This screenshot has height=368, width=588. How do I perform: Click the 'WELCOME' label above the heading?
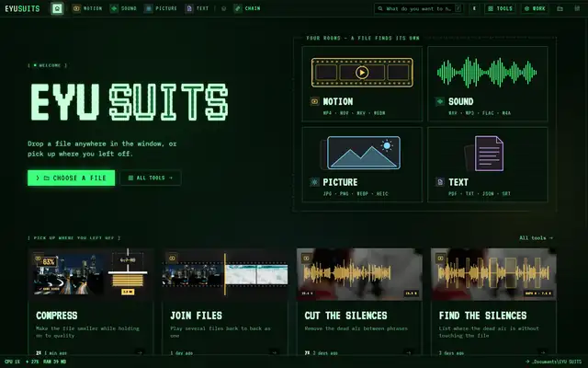47,65
